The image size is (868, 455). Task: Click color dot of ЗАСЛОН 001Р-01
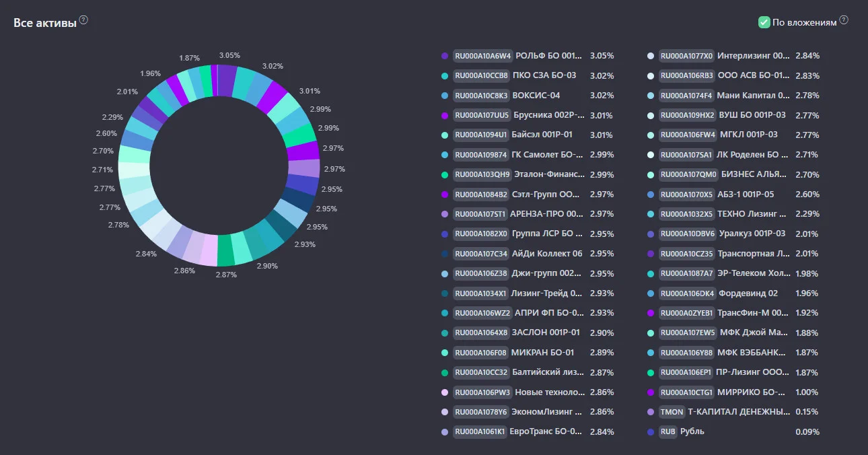tap(445, 333)
